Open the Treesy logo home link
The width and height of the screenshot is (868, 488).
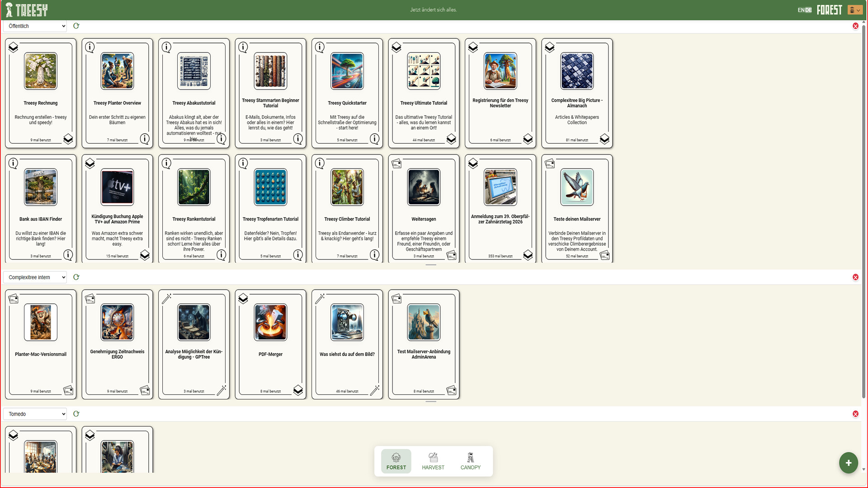[26, 9]
